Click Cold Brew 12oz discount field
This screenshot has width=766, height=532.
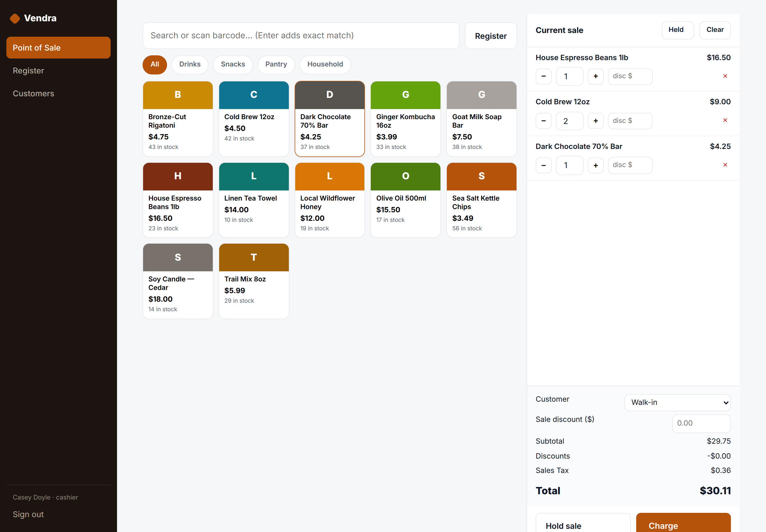coord(630,121)
